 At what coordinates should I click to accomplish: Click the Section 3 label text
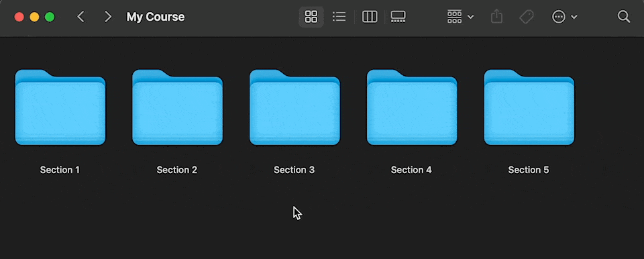coord(294,170)
